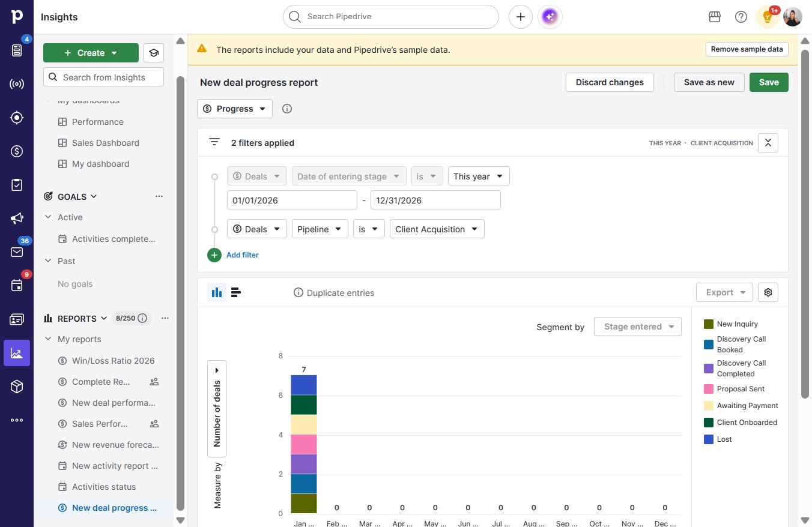Collapse the Past goals group
This screenshot has height=527, width=812.
[49, 261]
